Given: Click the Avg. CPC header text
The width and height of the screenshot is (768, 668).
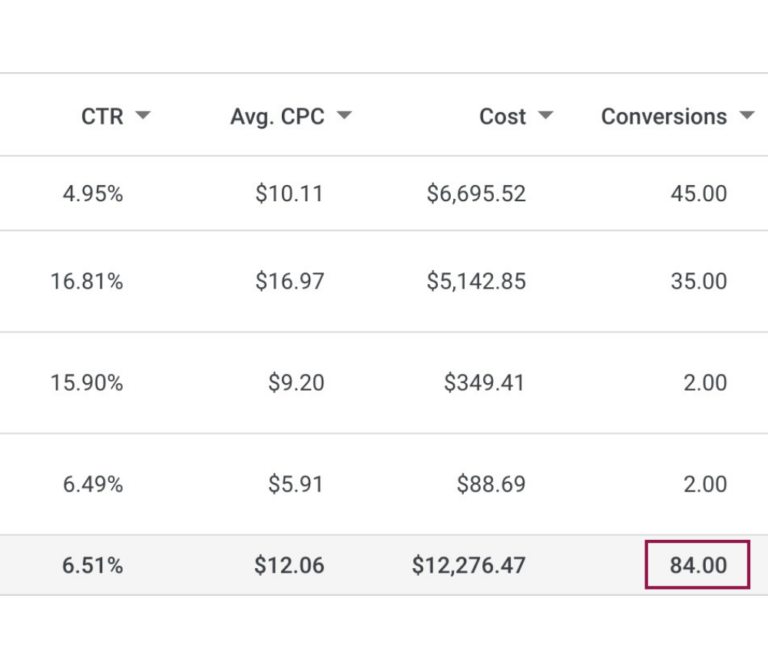Looking at the screenshot, I should click(x=277, y=116).
